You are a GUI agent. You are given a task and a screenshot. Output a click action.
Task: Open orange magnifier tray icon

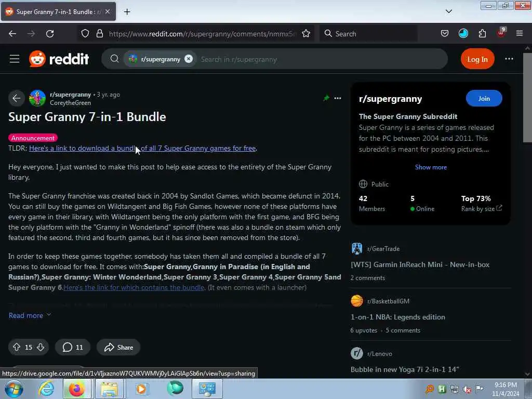(x=430, y=389)
